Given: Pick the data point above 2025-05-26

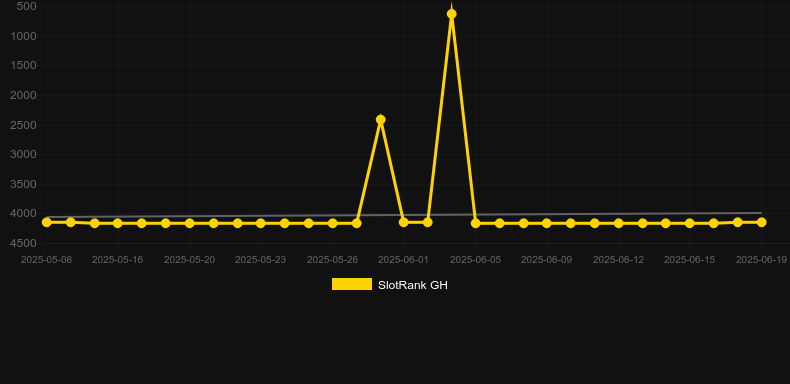Looking at the screenshot, I should click(x=333, y=223).
